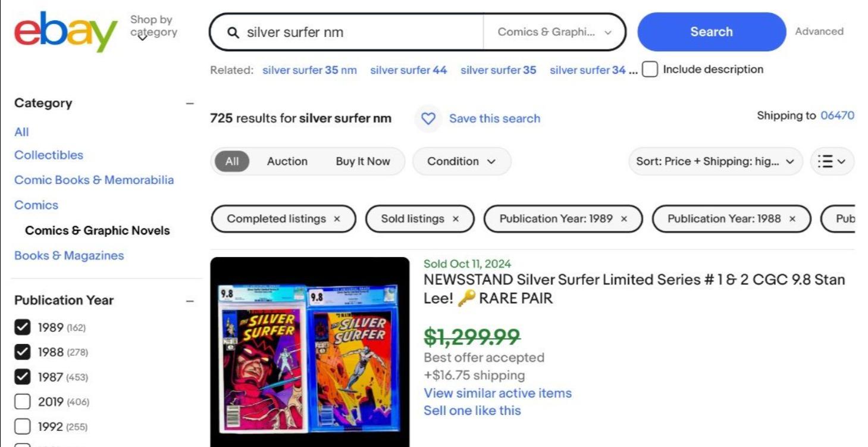868x447 pixels.
Task: Remove the Publication Year: 1989 filter chip
Action: (x=623, y=218)
